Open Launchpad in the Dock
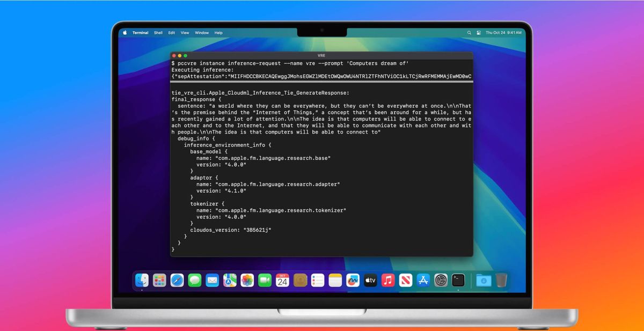The height and width of the screenshot is (331, 644). 159,280
